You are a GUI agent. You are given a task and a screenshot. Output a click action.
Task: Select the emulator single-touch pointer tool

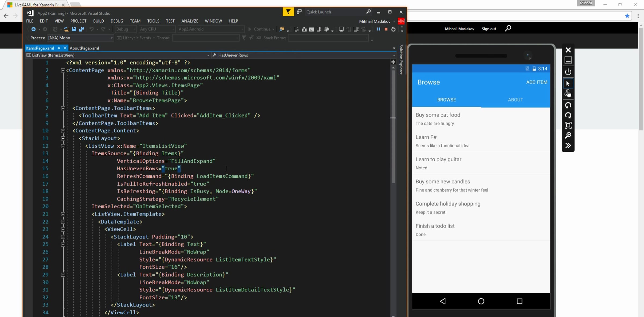click(x=568, y=84)
